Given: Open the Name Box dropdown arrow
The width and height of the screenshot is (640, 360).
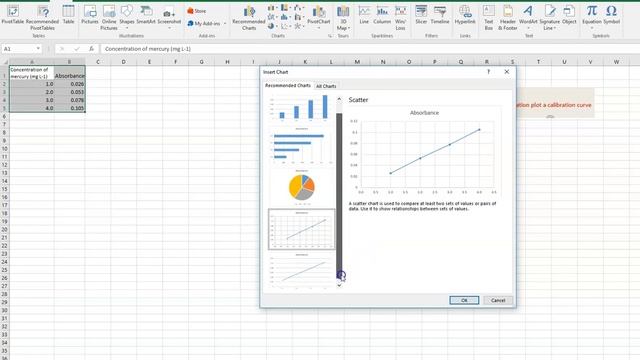Looking at the screenshot, I should point(38,49).
